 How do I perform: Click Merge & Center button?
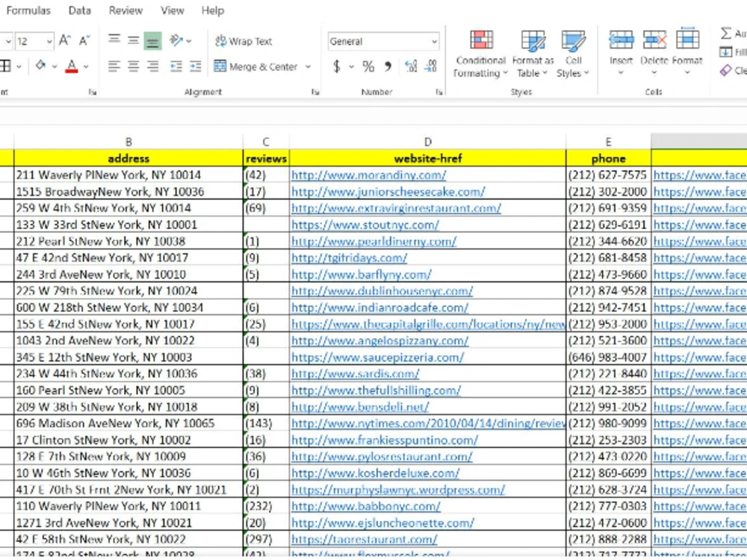pyautogui.click(x=255, y=66)
